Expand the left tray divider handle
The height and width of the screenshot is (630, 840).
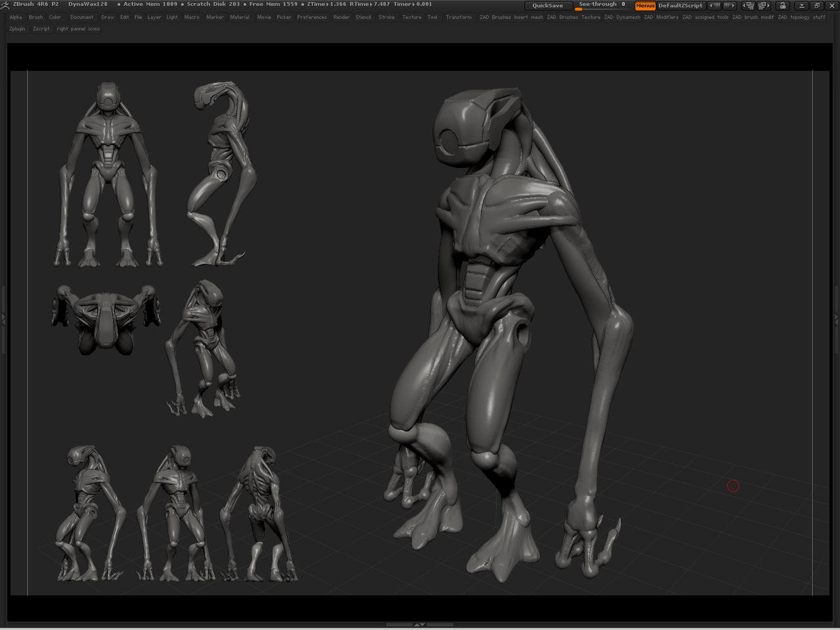pyautogui.click(x=3, y=319)
